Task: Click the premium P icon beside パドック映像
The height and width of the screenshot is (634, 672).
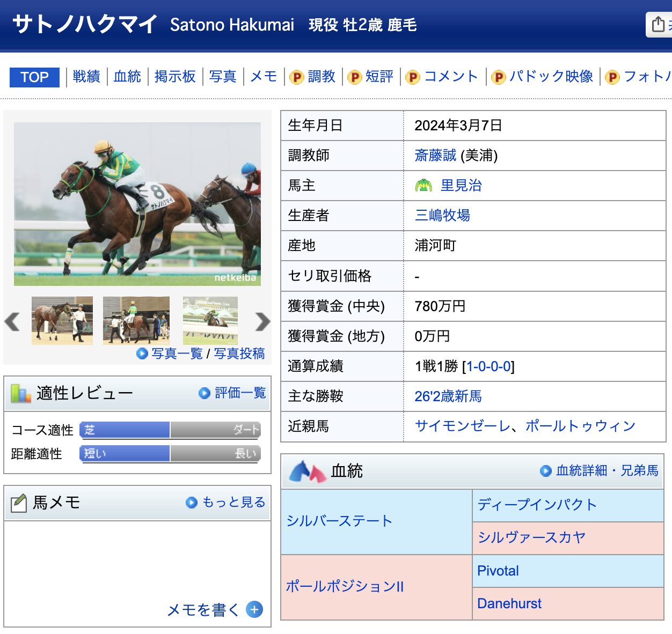Action: 499,78
